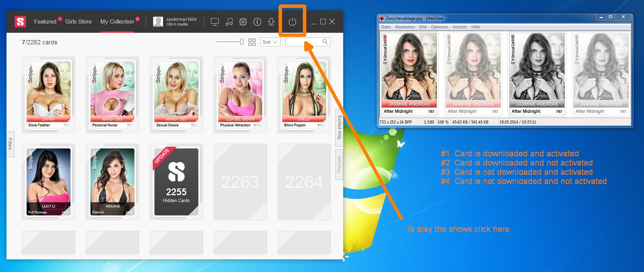644x272 pixels.
Task: Open the Featured tab
Action: 45,22
